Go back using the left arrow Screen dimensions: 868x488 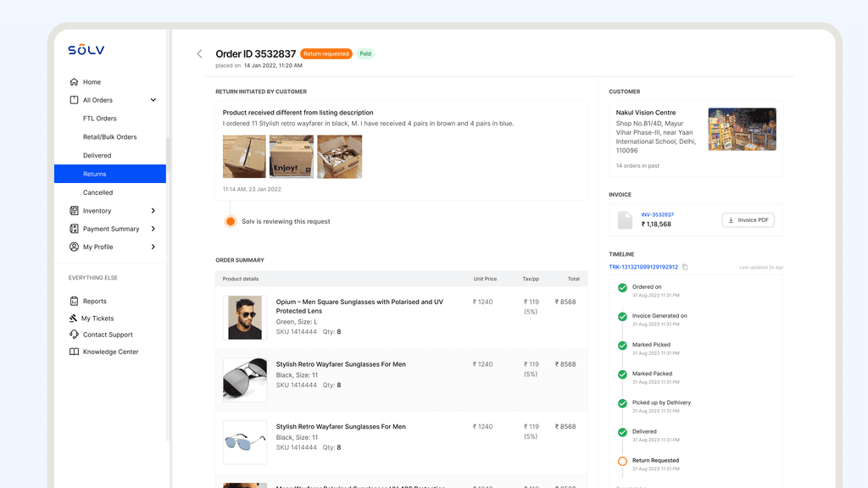200,53
